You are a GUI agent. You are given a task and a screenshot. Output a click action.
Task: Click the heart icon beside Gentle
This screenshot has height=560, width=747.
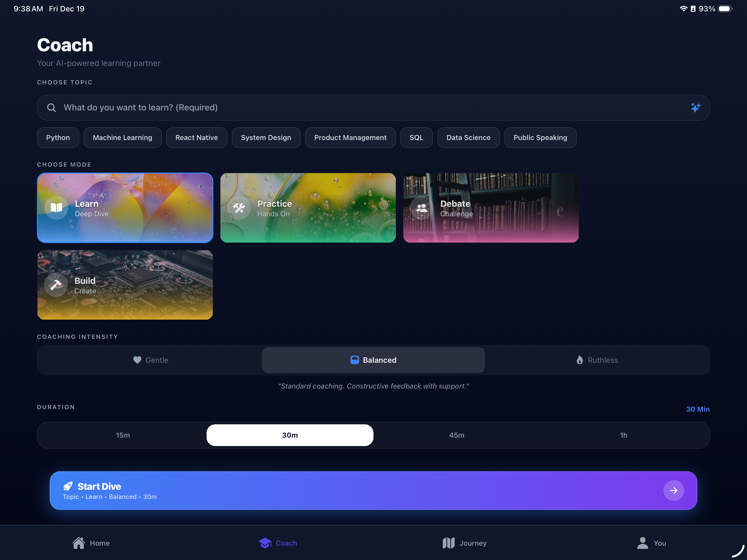137,360
